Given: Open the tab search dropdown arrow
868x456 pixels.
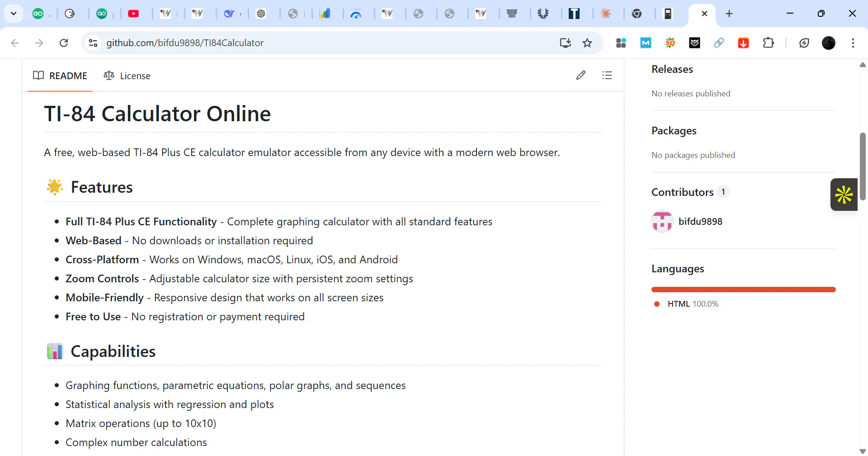Looking at the screenshot, I should click(x=14, y=14).
